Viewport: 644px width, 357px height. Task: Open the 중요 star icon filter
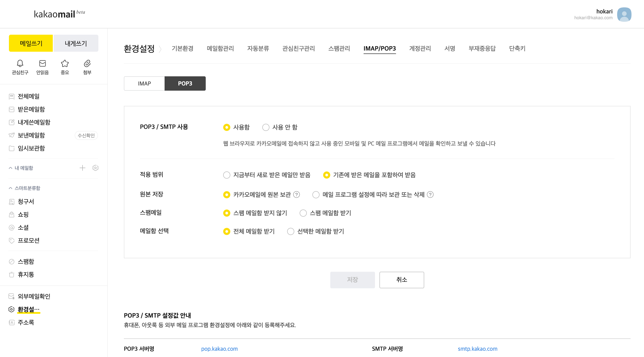point(65,64)
